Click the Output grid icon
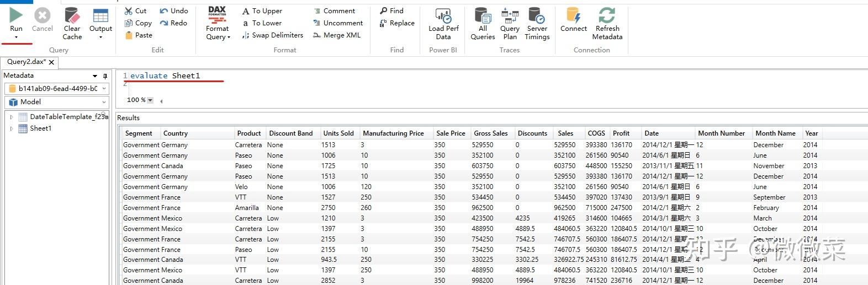The image size is (868, 285). 100,15
